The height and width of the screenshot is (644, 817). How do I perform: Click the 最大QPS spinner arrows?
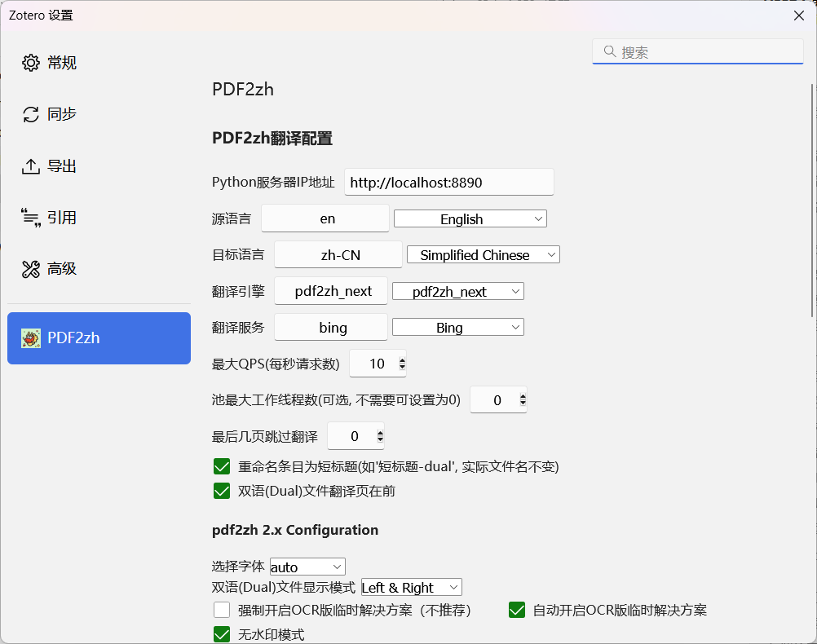pos(402,363)
